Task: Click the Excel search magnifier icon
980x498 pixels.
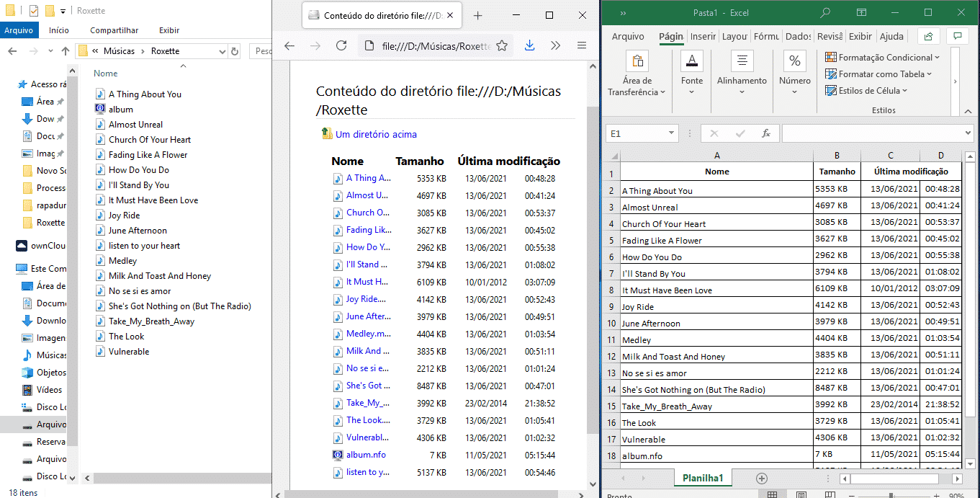Action: (826, 12)
